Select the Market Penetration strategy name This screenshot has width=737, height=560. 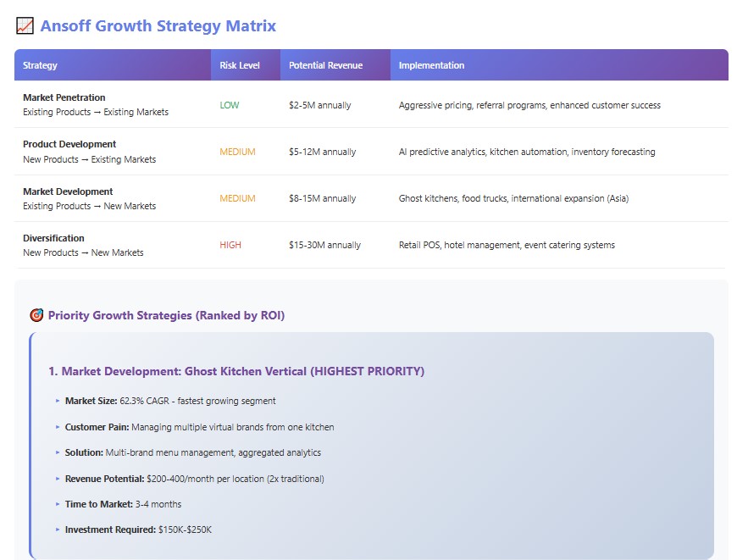(x=64, y=97)
